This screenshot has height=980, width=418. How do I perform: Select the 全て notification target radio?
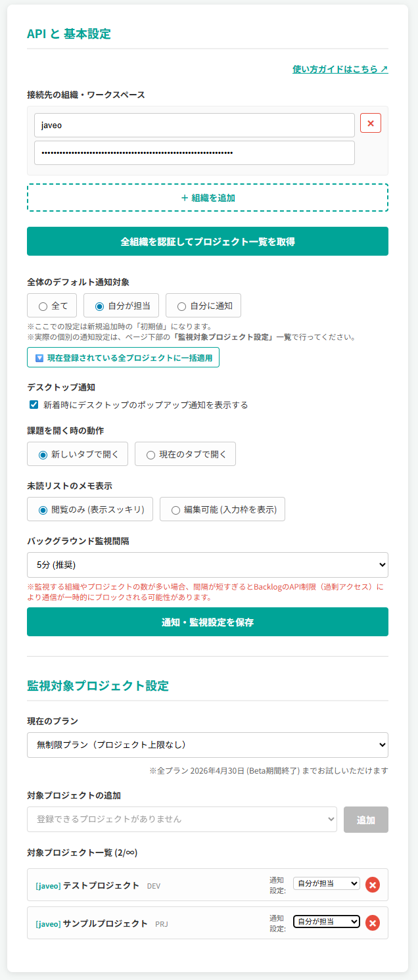43,306
